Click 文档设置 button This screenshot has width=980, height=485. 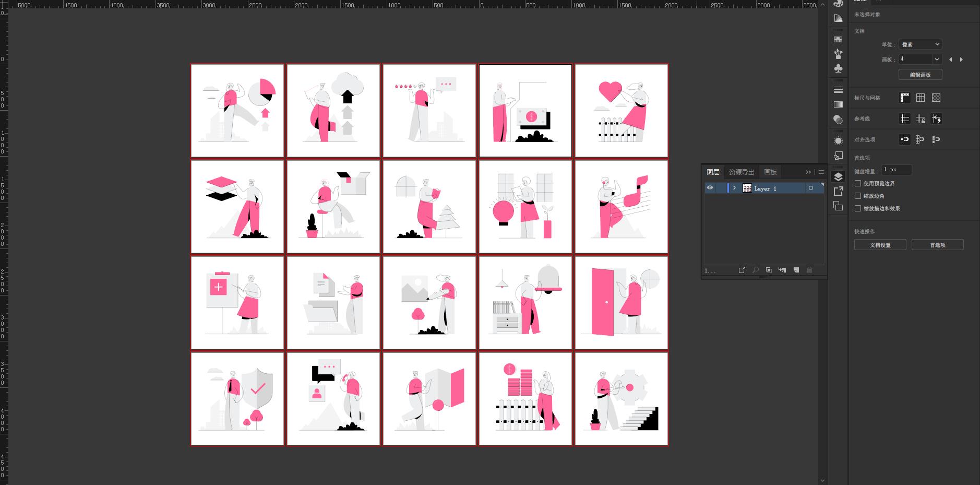pos(880,245)
